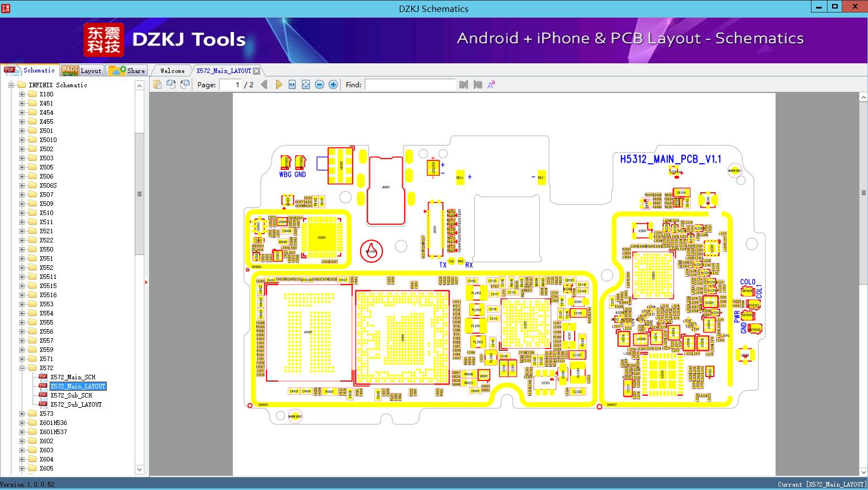This screenshot has height=490, width=868.
Task: Click the U4001 chip on PCB
Action: [308, 332]
